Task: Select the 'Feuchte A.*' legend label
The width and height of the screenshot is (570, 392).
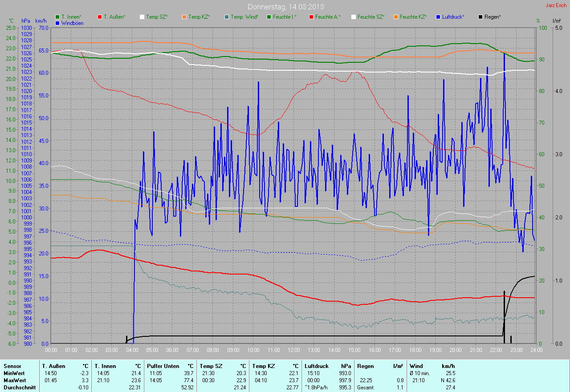Action: 328,17
